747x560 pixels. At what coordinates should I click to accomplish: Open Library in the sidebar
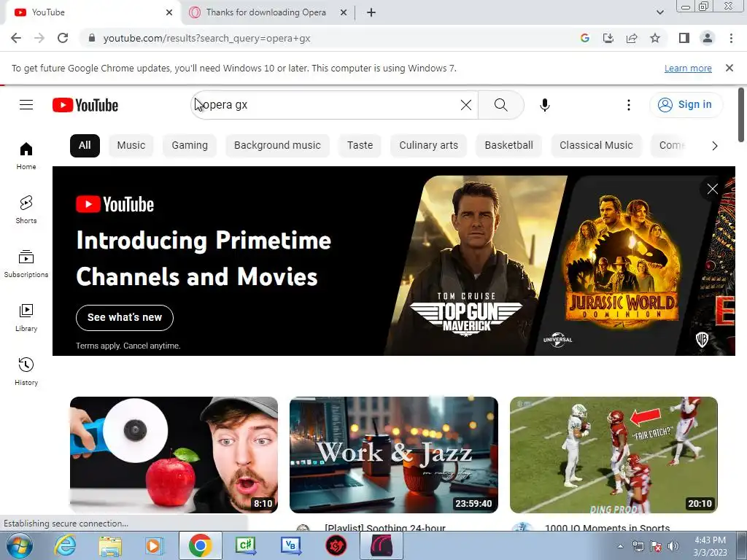(x=26, y=318)
